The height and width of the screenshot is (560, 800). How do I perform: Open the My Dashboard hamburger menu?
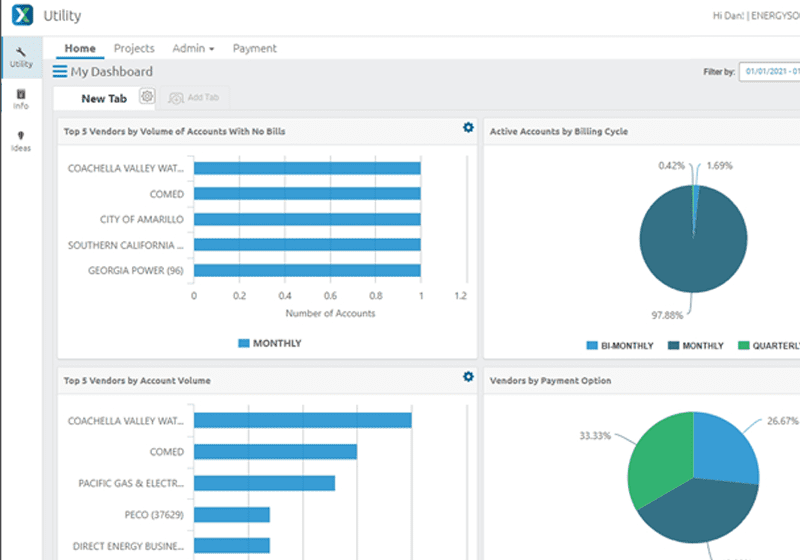(x=60, y=71)
